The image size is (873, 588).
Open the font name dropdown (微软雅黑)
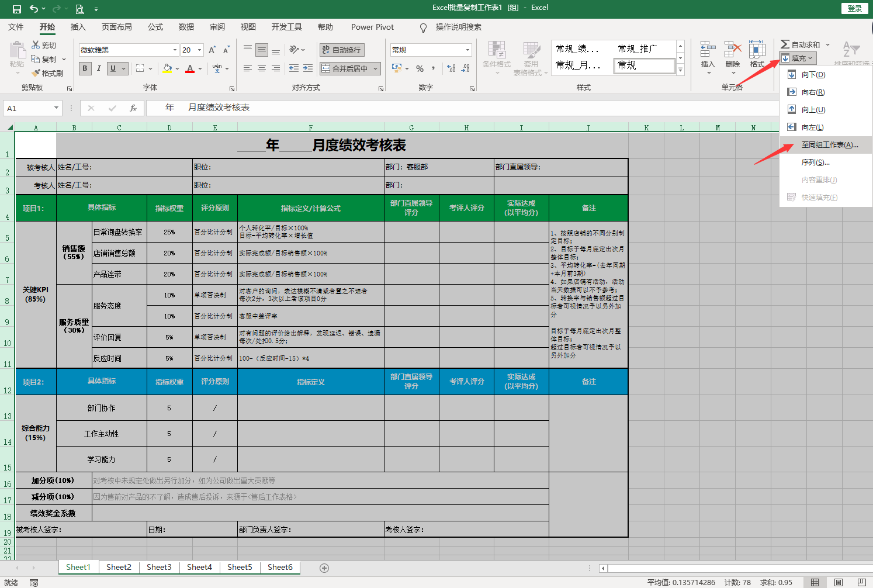175,50
